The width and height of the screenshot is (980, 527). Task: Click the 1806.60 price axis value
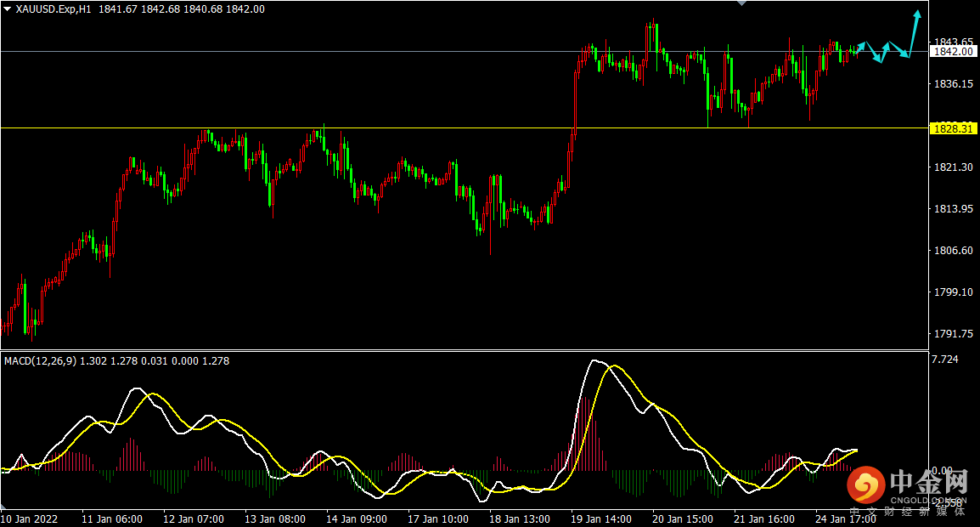point(953,251)
